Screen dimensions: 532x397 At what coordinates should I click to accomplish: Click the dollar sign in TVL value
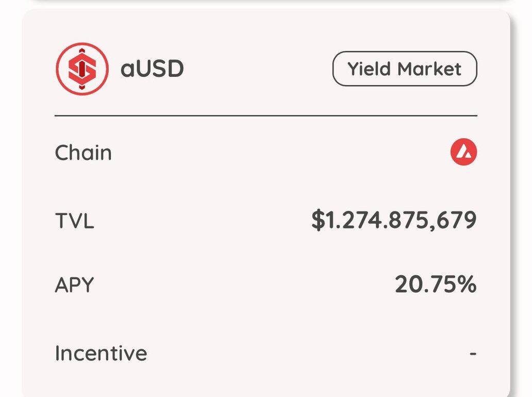318,220
